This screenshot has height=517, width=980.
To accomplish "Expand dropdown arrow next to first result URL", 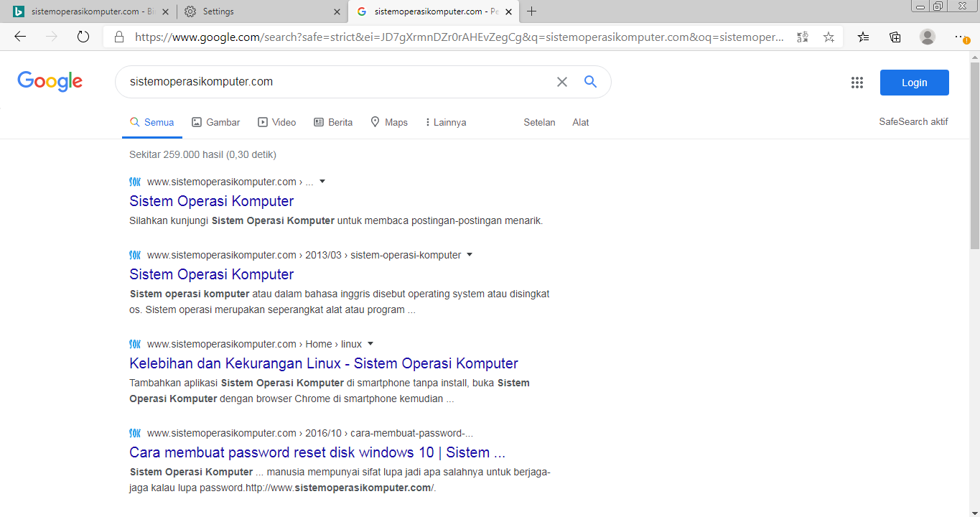I will click(322, 182).
